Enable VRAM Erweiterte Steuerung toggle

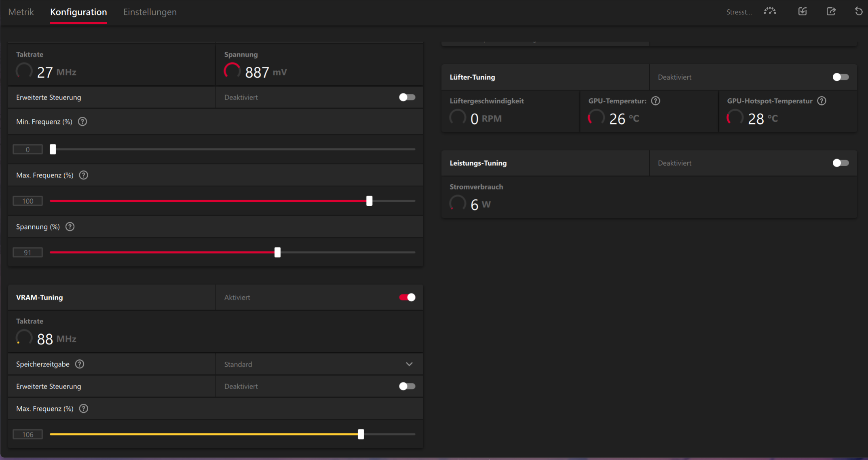click(407, 386)
